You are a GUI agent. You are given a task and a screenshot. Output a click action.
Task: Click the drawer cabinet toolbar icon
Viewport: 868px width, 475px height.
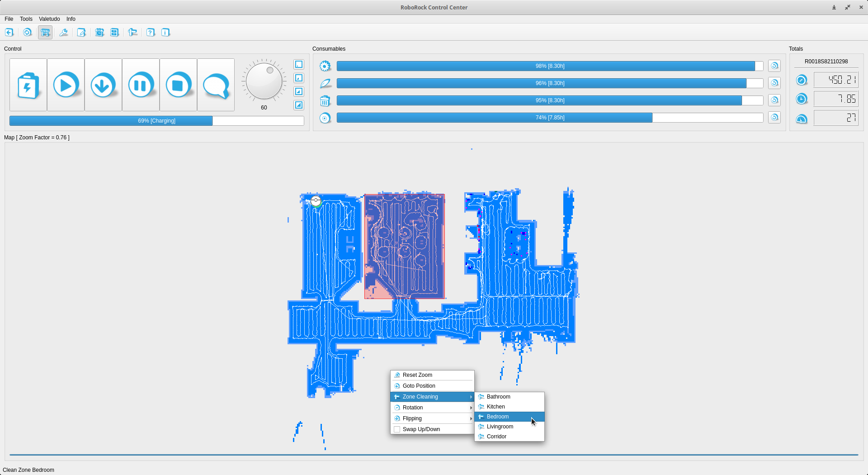pyautogui.click(x=114, y=32)
